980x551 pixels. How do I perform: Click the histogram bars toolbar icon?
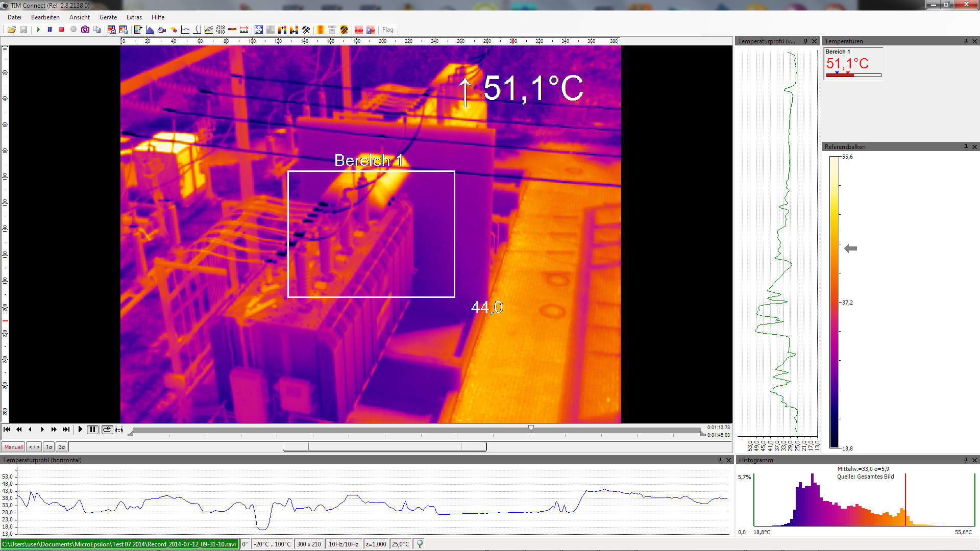pyautogui.click(x=150, y=30)
